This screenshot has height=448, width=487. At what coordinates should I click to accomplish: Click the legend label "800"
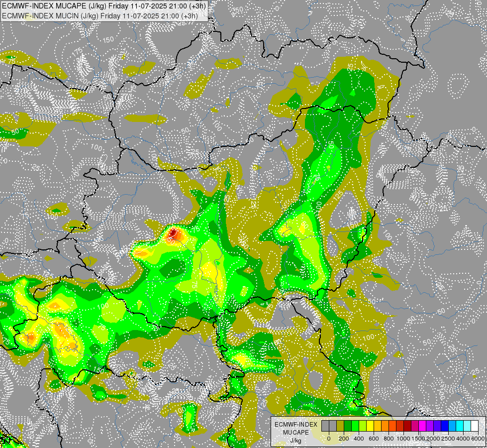[389, 439]
